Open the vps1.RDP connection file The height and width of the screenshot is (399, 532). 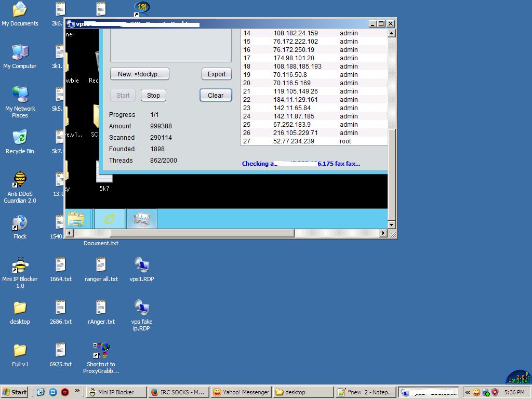click(141, 265)
